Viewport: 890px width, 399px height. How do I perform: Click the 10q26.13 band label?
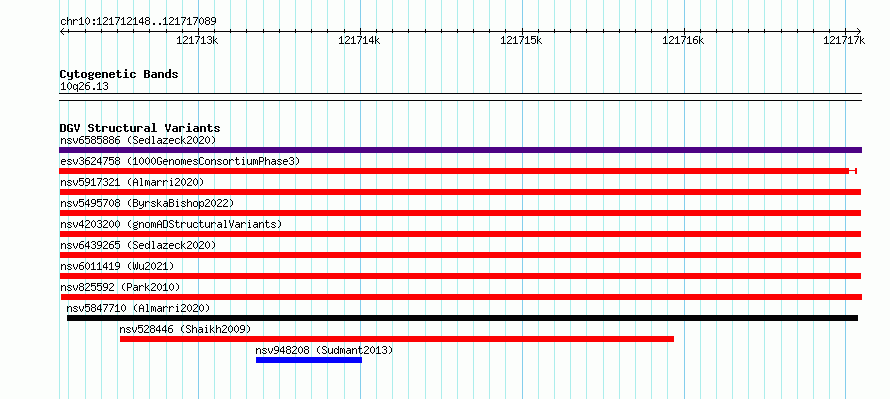tap(84, 87)
